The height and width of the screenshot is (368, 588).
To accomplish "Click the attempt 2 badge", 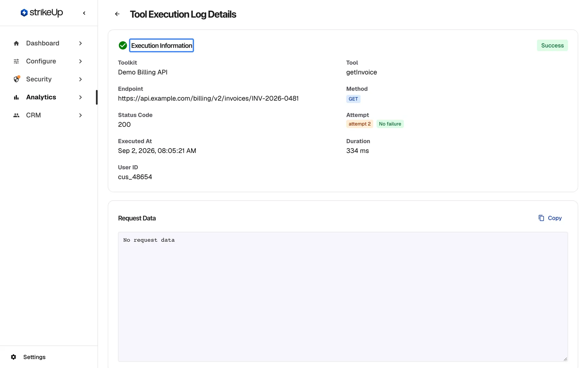I will 360,124.
